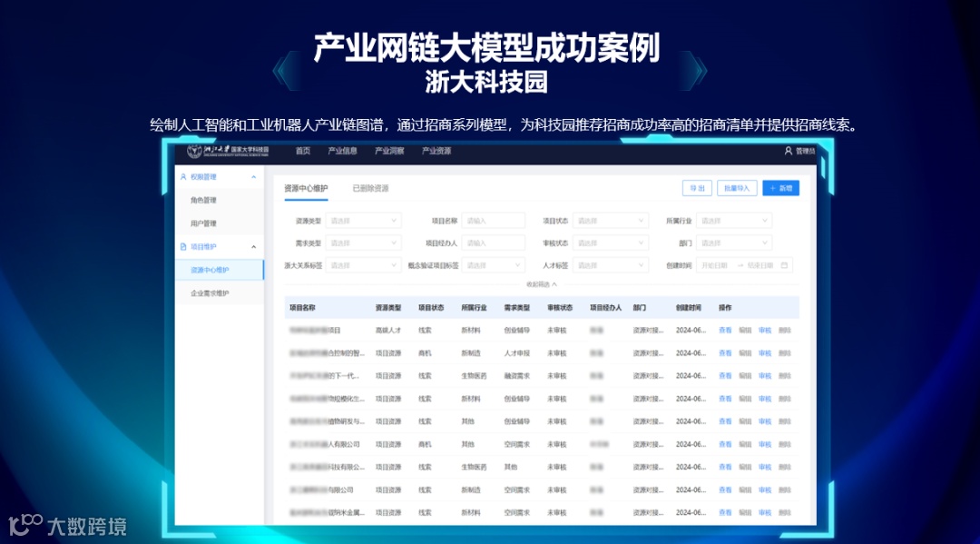Open 产业洞察 in the top navigation

pos(389,151)
